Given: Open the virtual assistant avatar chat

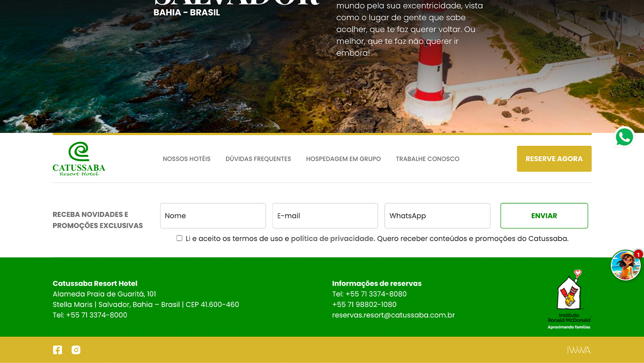Looking at the screenshot, I should point(625,265).
